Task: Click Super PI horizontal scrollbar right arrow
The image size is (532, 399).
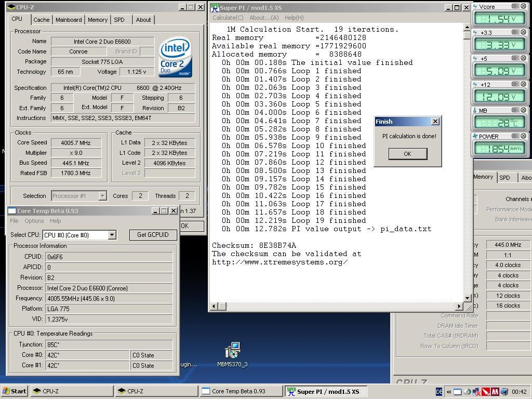Action: 459,307
